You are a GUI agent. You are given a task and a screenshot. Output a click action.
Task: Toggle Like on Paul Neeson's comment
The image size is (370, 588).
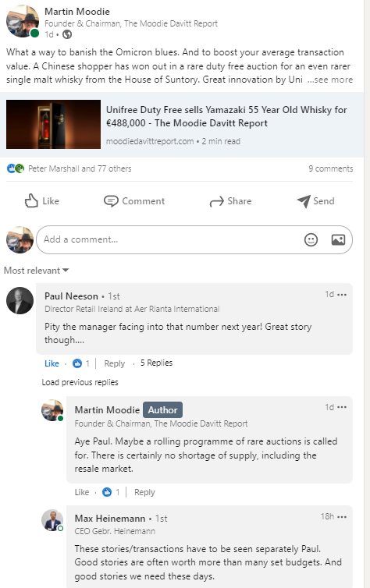click(52, 363)
